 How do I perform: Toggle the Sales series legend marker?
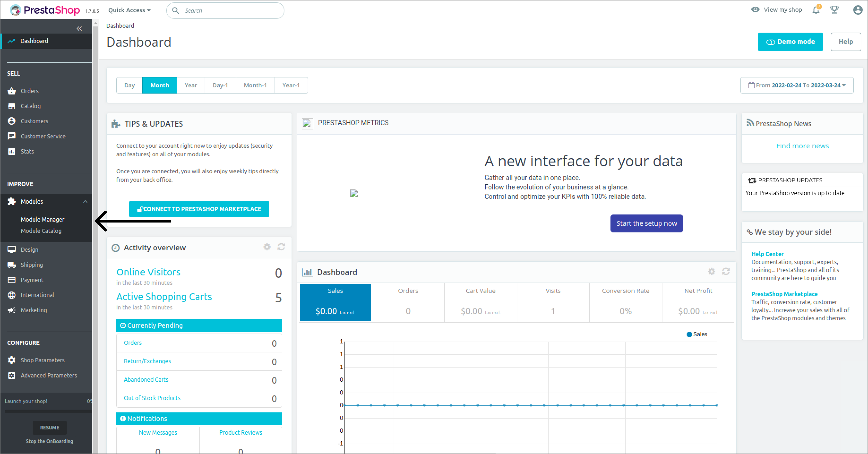pos(689,334)
